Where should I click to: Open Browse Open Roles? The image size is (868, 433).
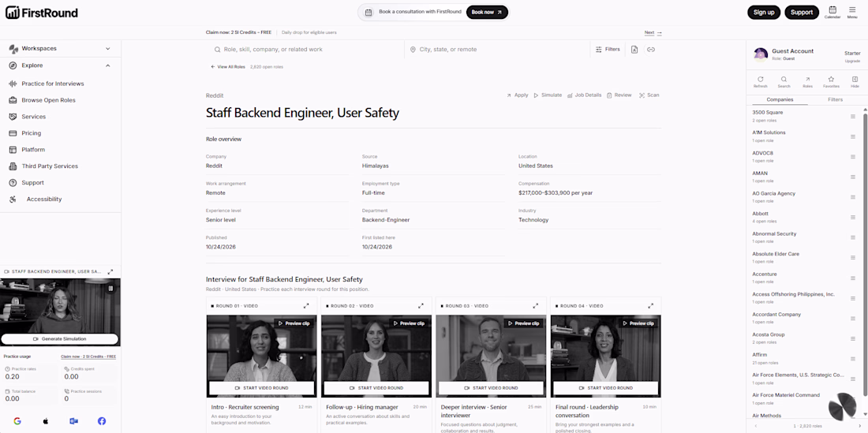48,100
